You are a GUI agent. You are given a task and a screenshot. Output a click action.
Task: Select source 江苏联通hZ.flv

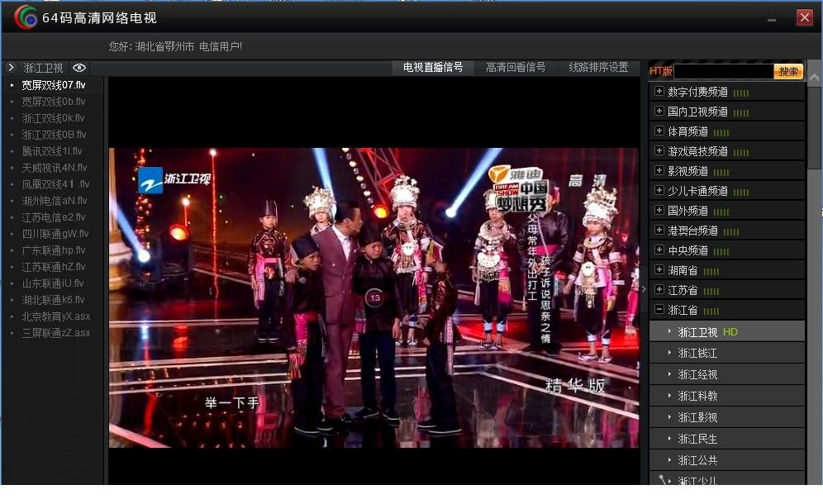54,267
